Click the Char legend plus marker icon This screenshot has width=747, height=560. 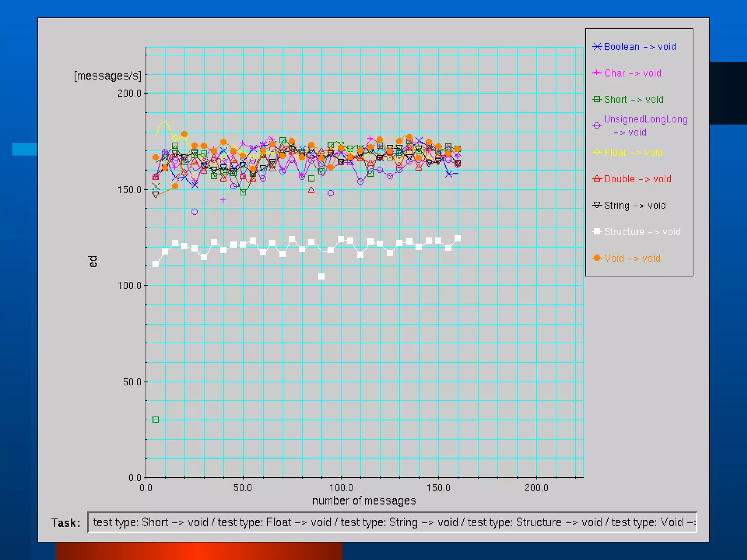click(x=597, y=73)
